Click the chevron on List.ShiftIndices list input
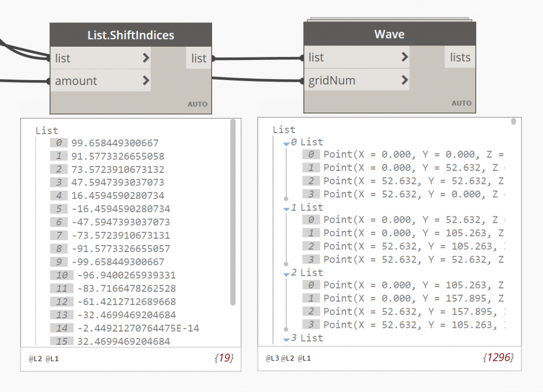Viewport: 543px width, 392px height. (146, 58)
